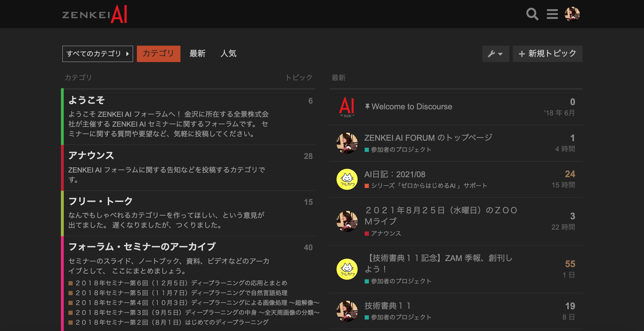Click reply count 24 on AI日記 topic

(x=570, y=174)
